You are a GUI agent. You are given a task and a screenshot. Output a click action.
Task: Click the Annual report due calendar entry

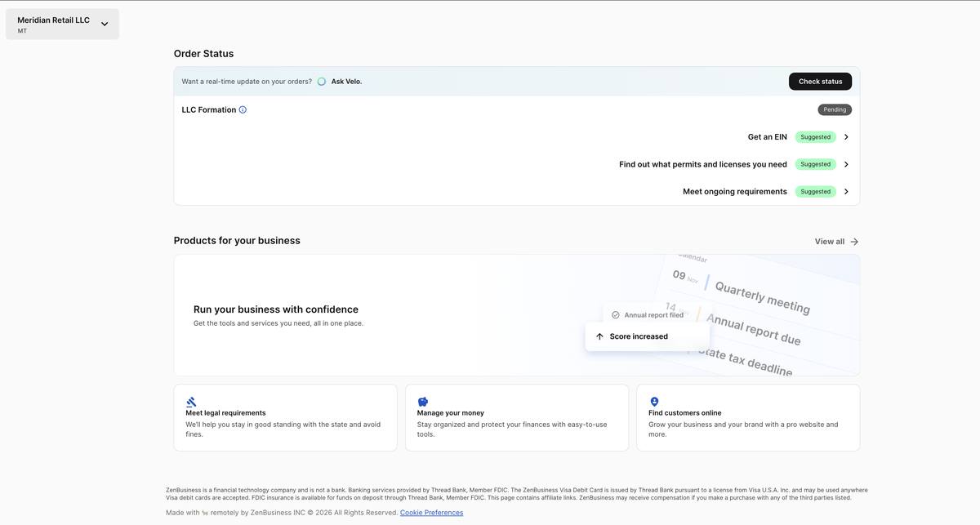click(753, 329)
